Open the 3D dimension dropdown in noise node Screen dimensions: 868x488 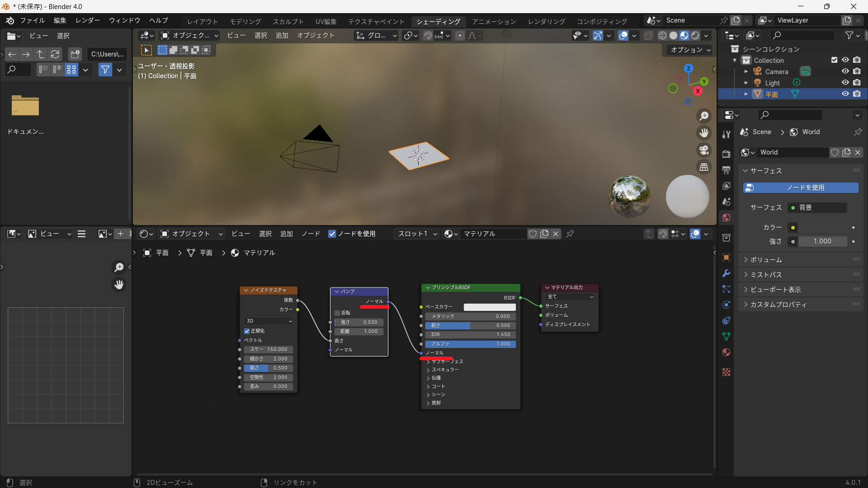tap(269, 321)
